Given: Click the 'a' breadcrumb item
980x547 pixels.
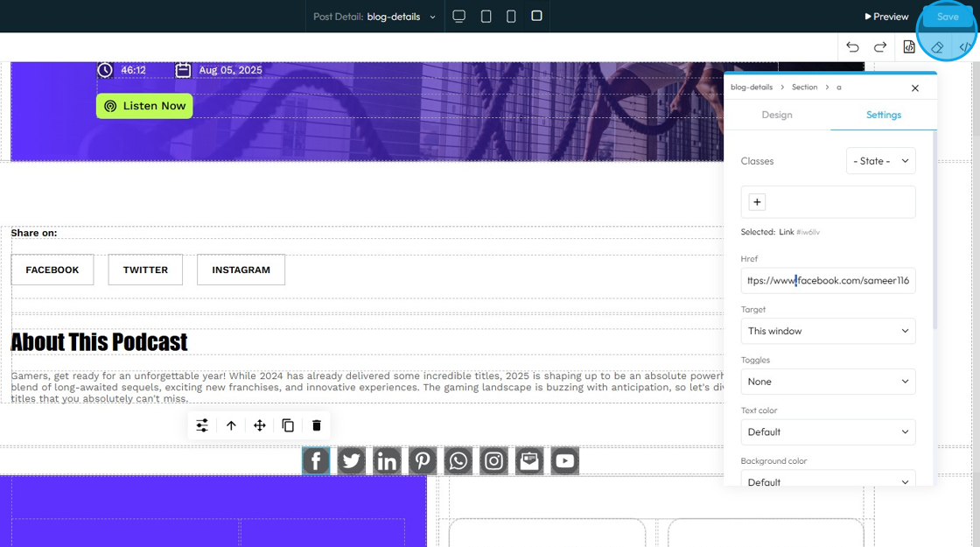Looking at the screenshot, I should pos(839,88).
